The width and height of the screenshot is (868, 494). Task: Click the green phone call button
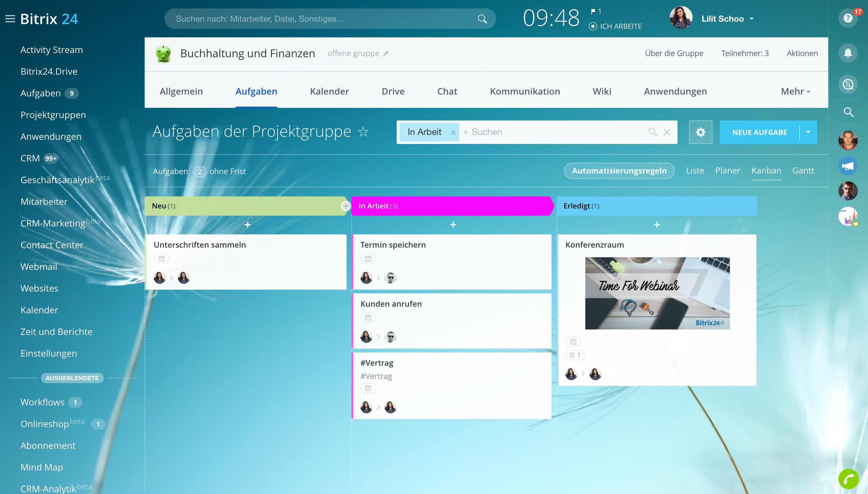tap(848, 479)
